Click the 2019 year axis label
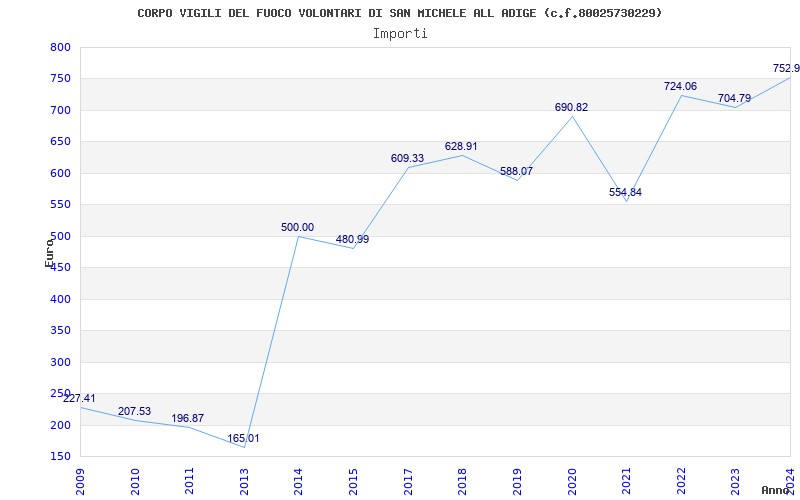 517,481
